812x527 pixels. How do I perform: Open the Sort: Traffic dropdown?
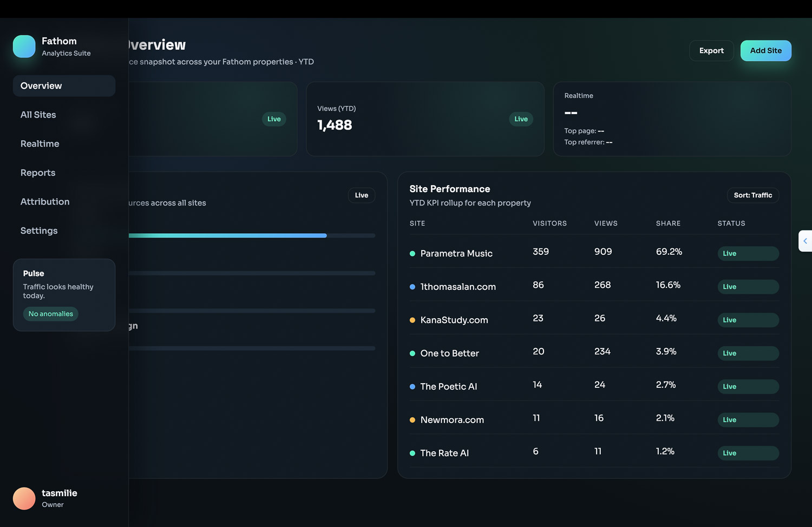pos(752,195)
